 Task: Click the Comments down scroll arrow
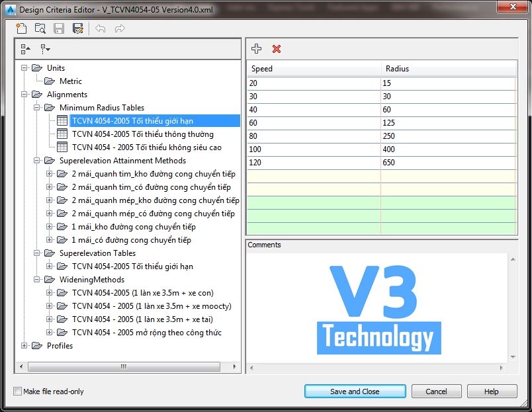(513, 356)
